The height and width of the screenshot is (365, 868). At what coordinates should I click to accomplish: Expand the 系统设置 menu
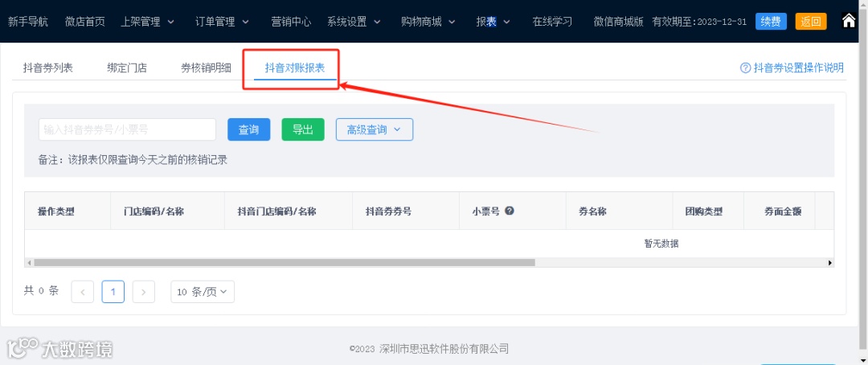point(353,23)
